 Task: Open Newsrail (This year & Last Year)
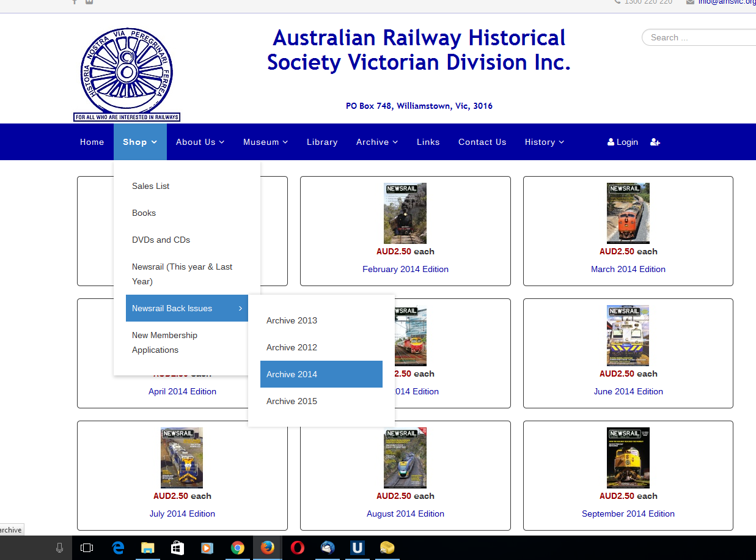coord(187,274)
